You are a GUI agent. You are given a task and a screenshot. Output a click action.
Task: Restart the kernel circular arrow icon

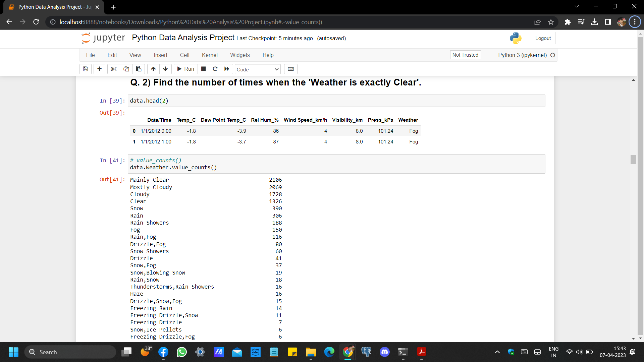pyautogui.click(x=215, y=69)
